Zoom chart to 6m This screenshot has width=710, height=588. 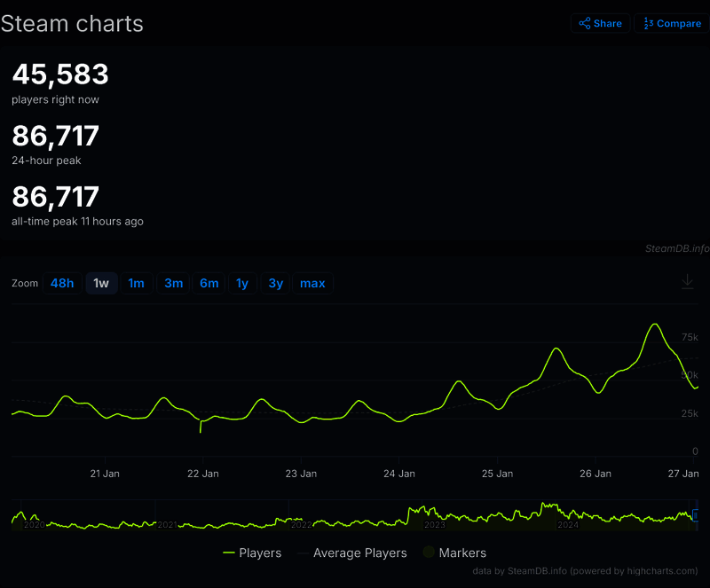(209, 283)
